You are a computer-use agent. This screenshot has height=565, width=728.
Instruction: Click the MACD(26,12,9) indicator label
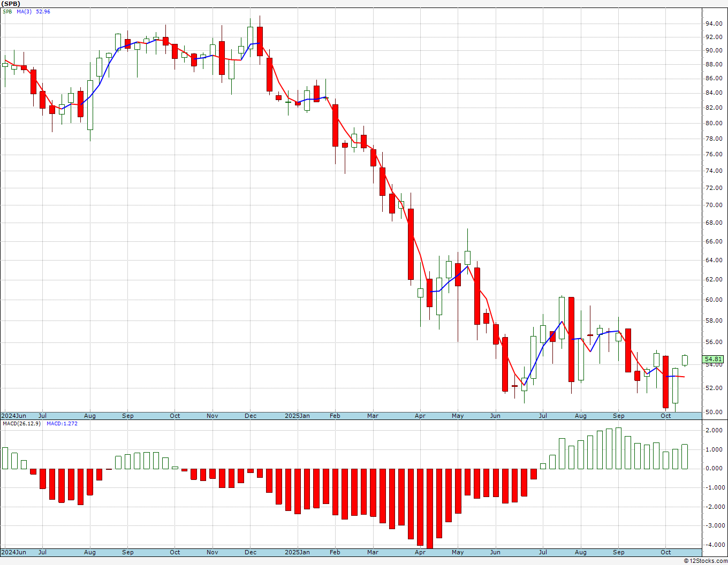pos(21,424)
